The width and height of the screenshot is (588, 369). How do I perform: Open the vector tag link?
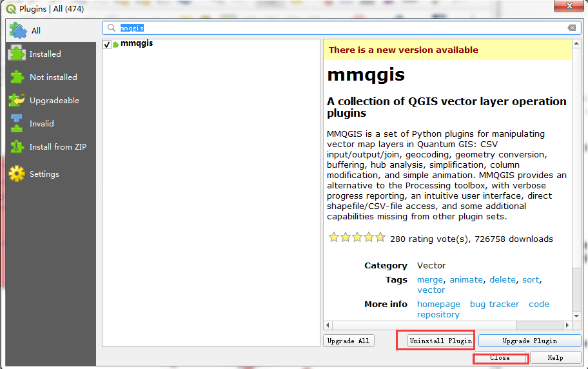(x=431, y=290)
